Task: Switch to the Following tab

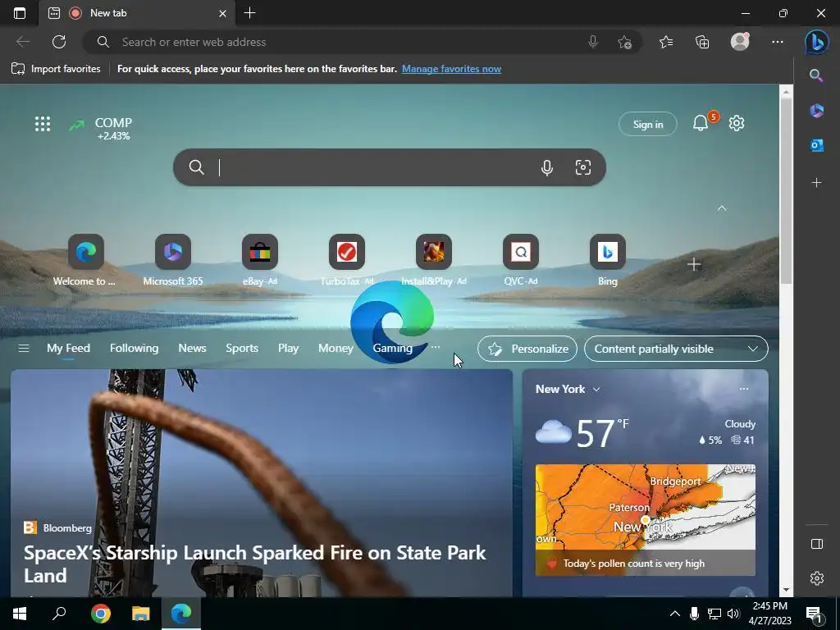Action: [134, 348]
